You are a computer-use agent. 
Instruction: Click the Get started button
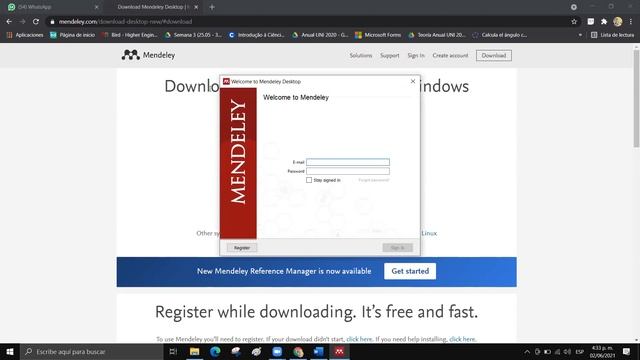410,271
